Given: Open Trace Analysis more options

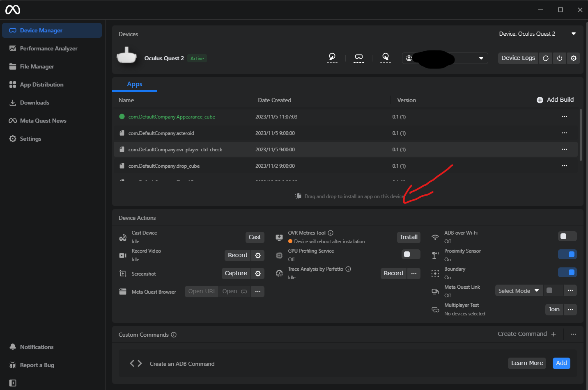Looking at the screenshot, I should coord(414,274).
